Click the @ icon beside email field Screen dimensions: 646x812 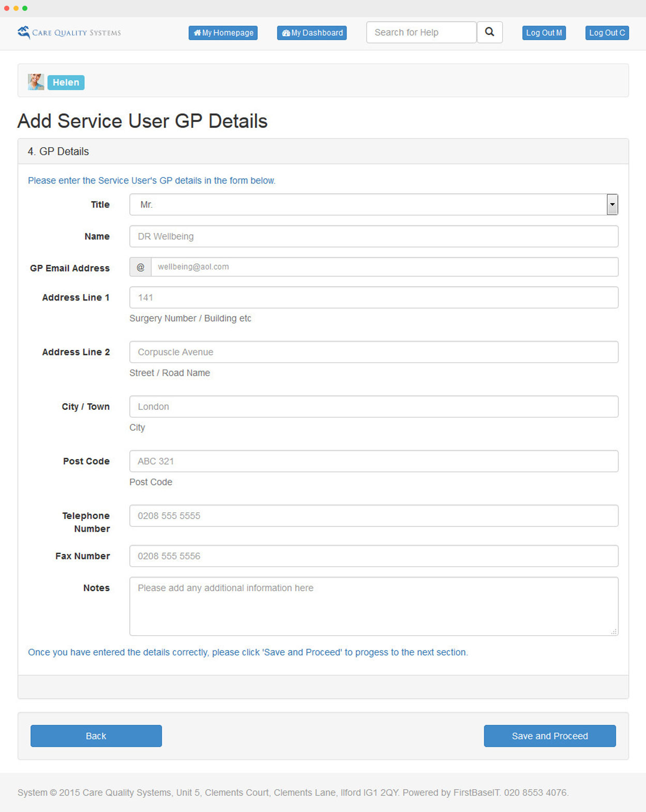[140, 267]
